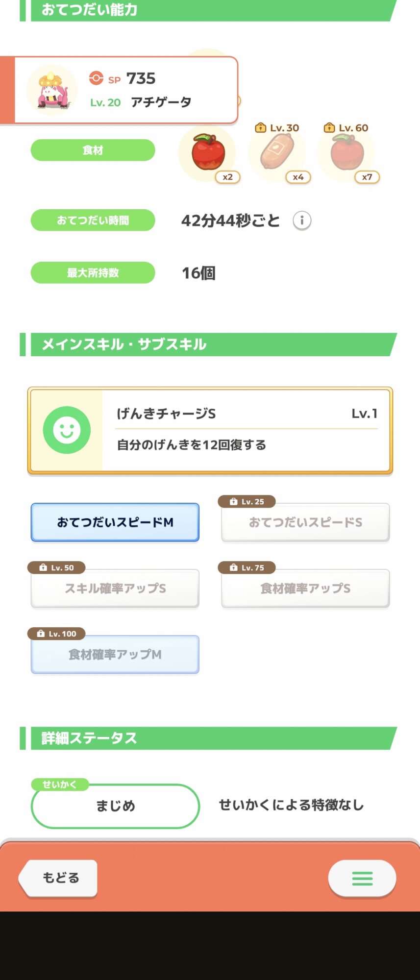Tap locked 食材確率アップM sub skill
The height and width of the screenshot is (980, 420).
(x=115, y=654)
